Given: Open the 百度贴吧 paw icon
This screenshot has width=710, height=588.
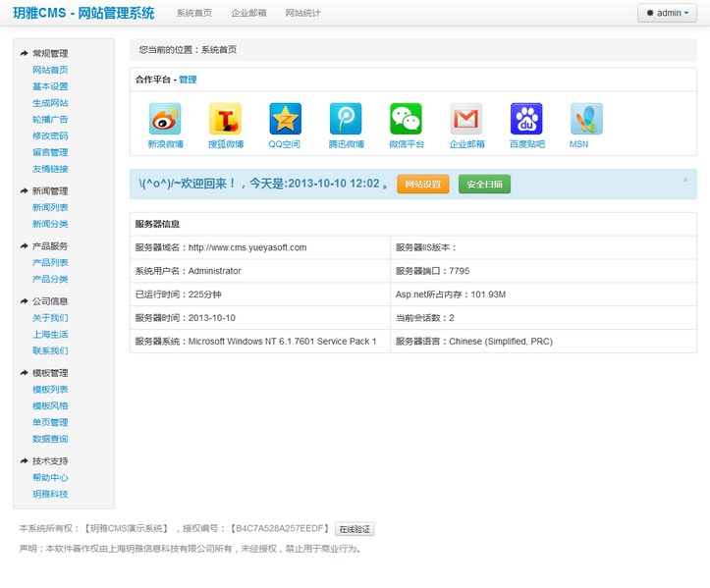Looking at the screenshot, I should click(526, 119).
